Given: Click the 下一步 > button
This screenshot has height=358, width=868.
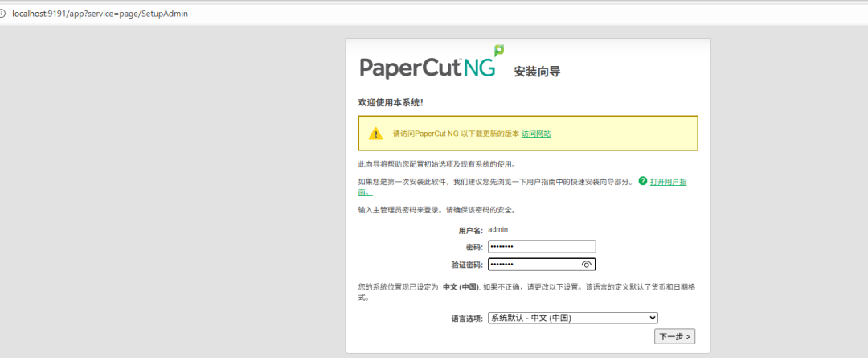Looking at the screenshot, I should (675, 336).
